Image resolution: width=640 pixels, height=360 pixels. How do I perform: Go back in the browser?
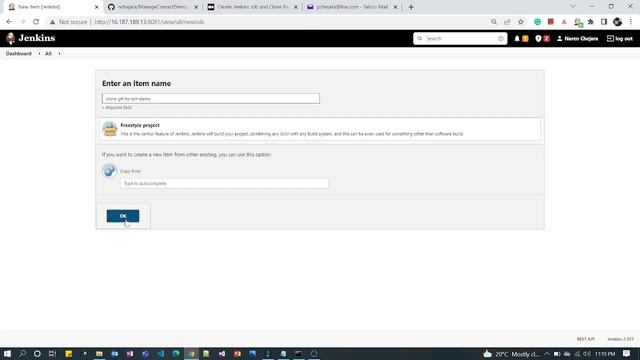9,22
